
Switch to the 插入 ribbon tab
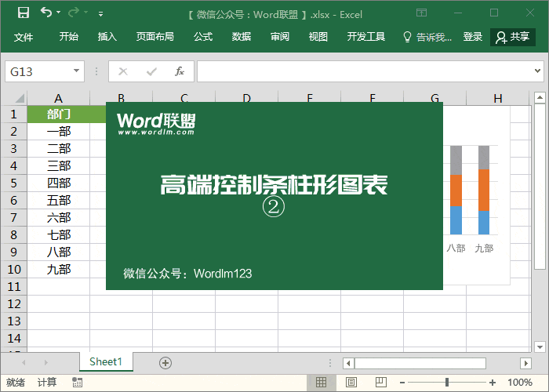tap(107, 37)
